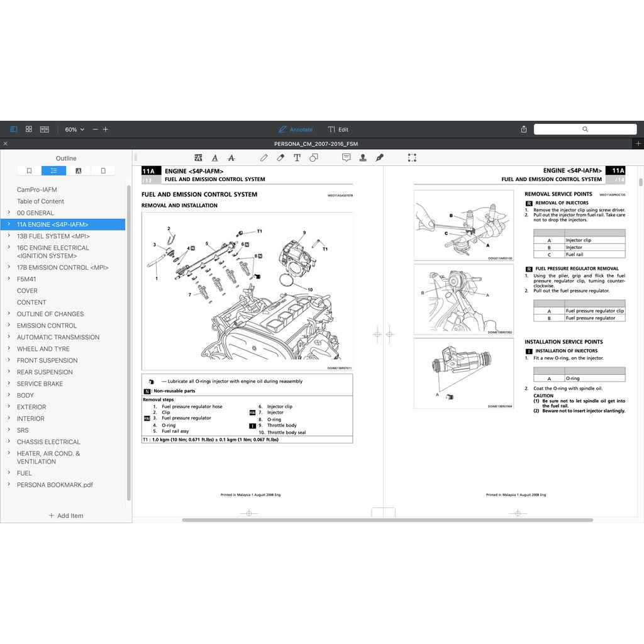Expand the AUTOMATIC TRANSMISSION outline section
Screen dimensions: 644x644
coord(8,337)
